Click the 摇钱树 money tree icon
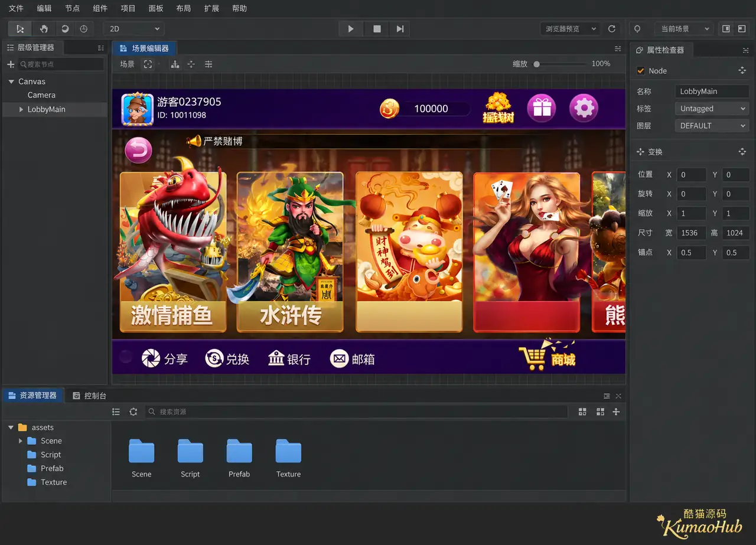 pyautogui.click(x=498, y=108)
